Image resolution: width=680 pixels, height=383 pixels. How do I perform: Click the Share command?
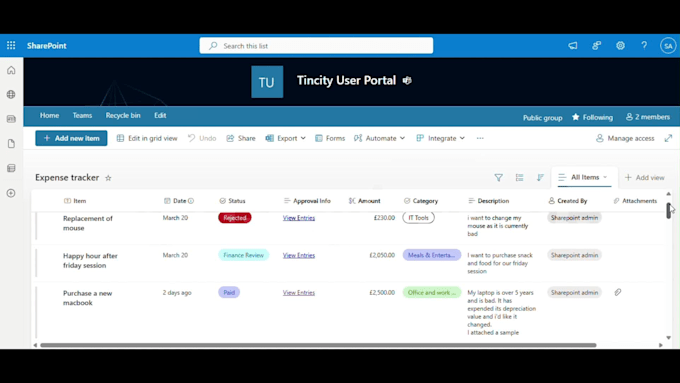click(x=241, y=138)
